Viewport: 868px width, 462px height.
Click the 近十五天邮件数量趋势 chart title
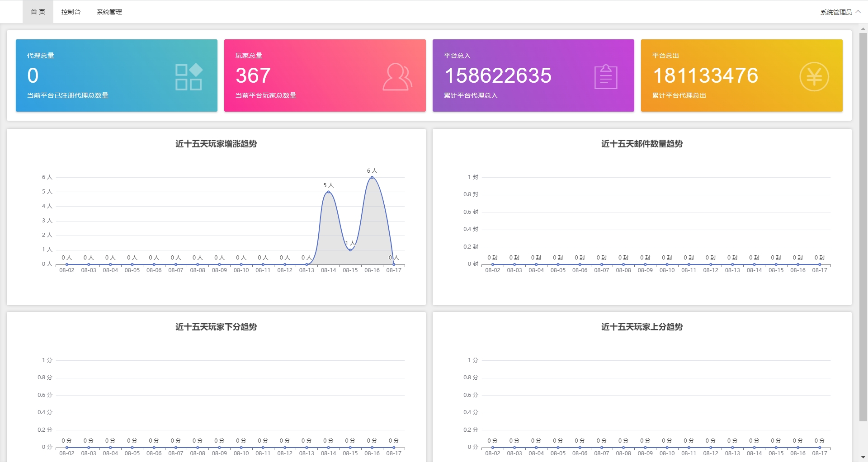tap(642, 144)
